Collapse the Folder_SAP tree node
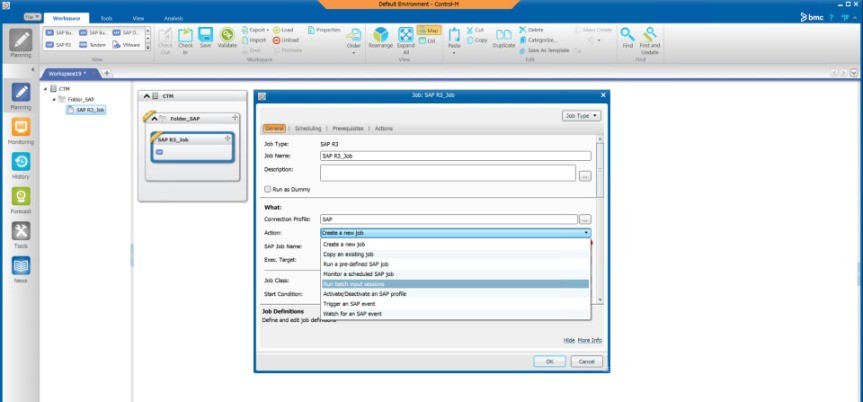 coord(53,99)
